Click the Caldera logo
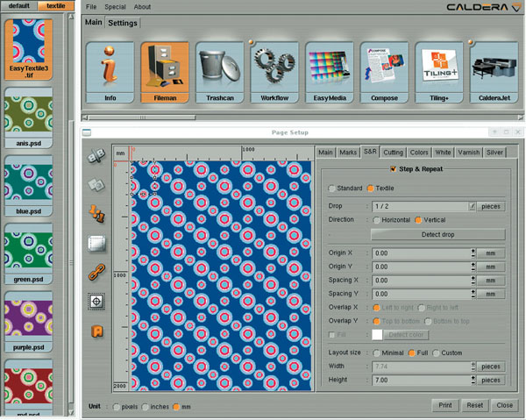Screen dimensions: 526x420 (483, 7)
